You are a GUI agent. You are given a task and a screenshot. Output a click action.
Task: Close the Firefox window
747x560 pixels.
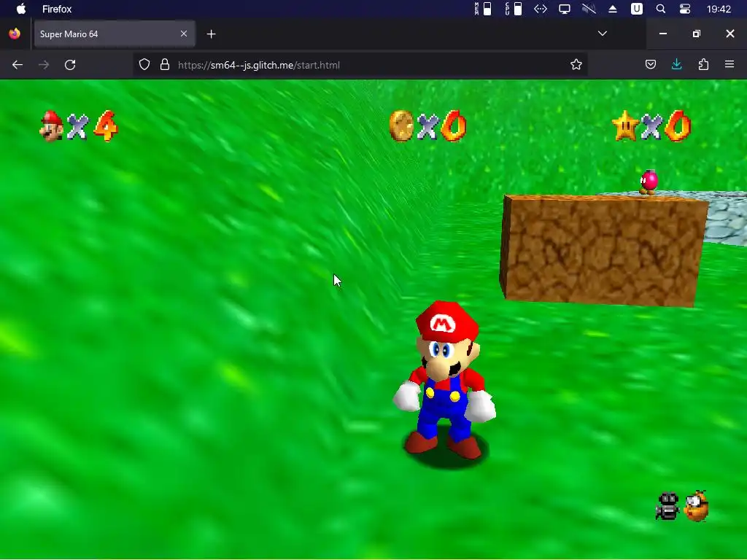(x=729, y=34)
